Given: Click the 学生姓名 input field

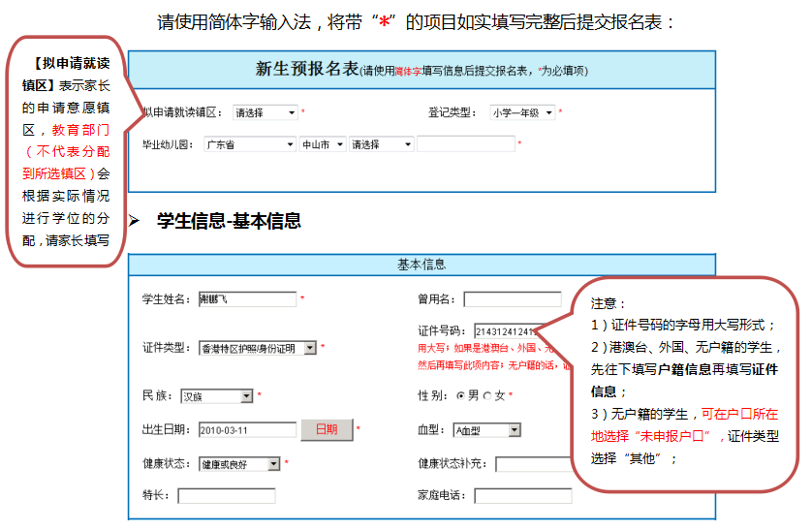Looking at the screenshot, I should (247, 298).
